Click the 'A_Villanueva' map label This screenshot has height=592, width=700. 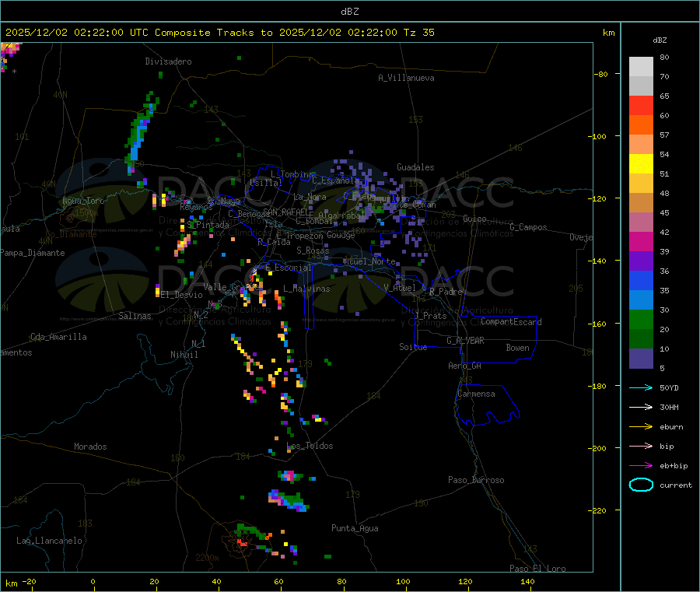pyautogui.click(x=406, y=78)
